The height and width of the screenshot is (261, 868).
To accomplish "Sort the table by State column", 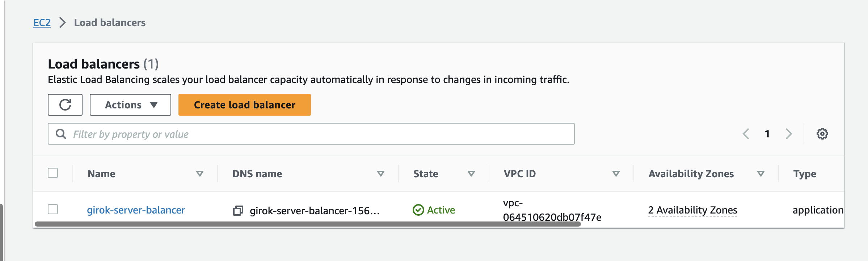I will [x=471, y=174].
